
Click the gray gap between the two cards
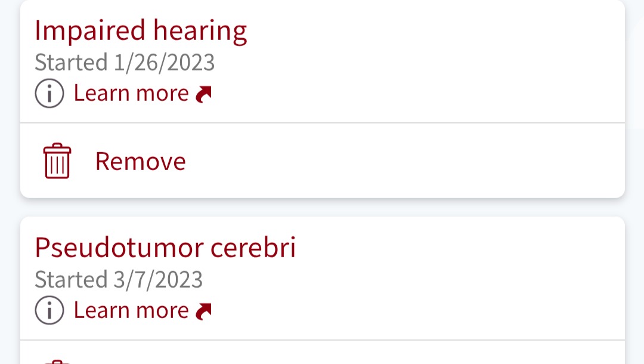(x=322, y=207)
